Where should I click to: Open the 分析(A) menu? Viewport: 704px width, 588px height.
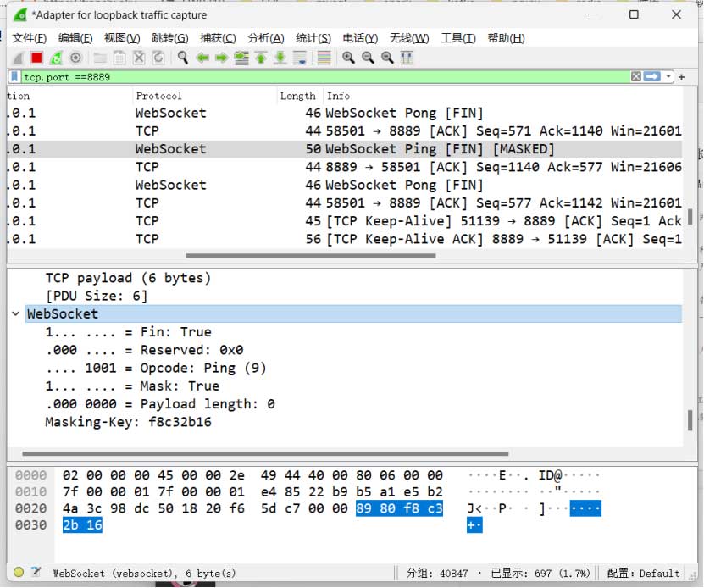(x=265, y=38)
